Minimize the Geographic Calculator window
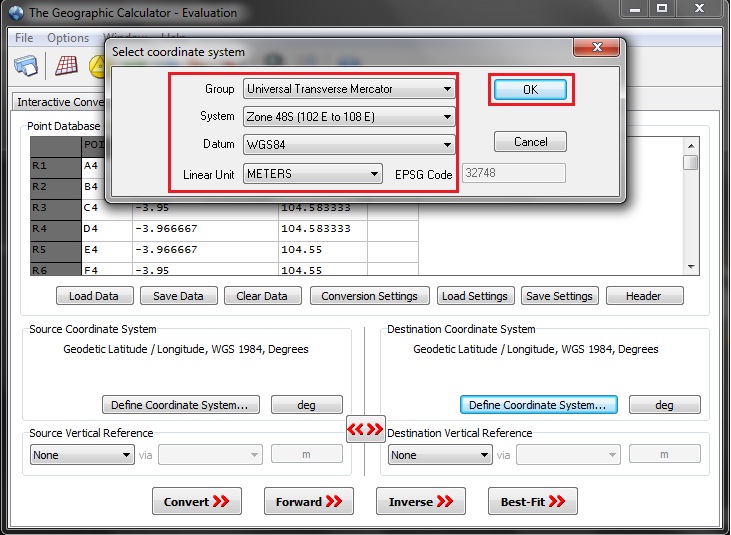This screenshot has width=731, height=535. pos(634,8)
